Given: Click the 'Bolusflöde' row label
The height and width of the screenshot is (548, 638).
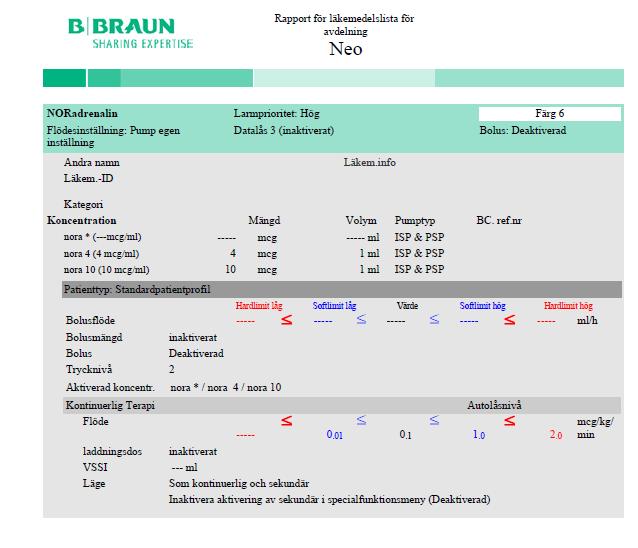Looking at the screenshot, I should point(90,321).
